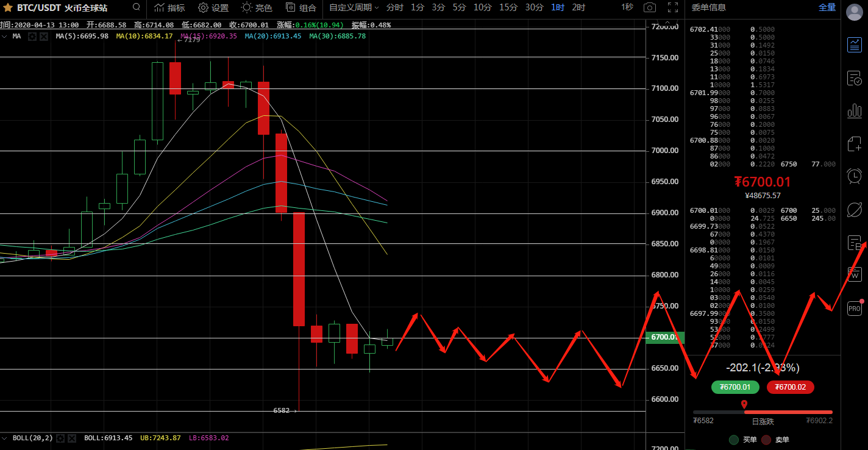Open BOLL indicator settings gear
The image size is (868, 450).
(61, 438)
